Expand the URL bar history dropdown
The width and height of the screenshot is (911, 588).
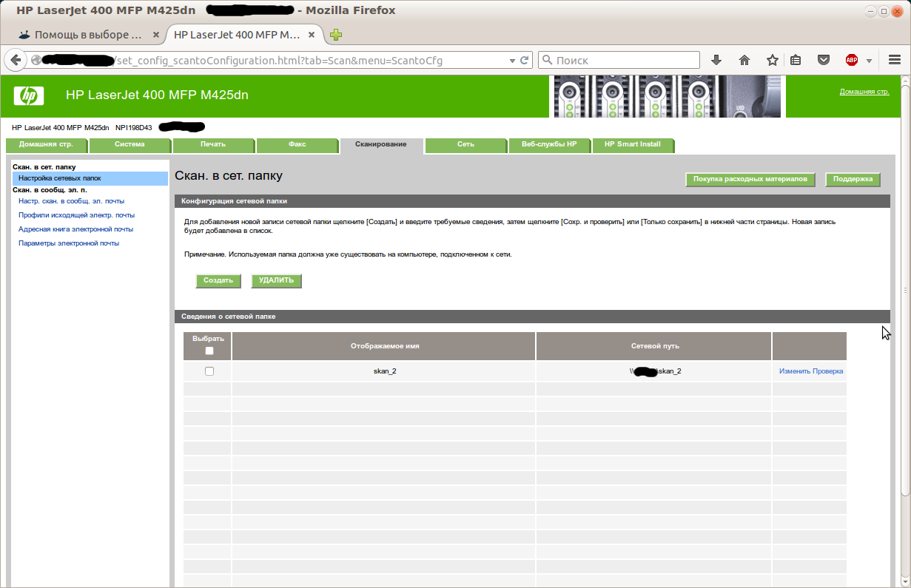(x=512, y=61)
